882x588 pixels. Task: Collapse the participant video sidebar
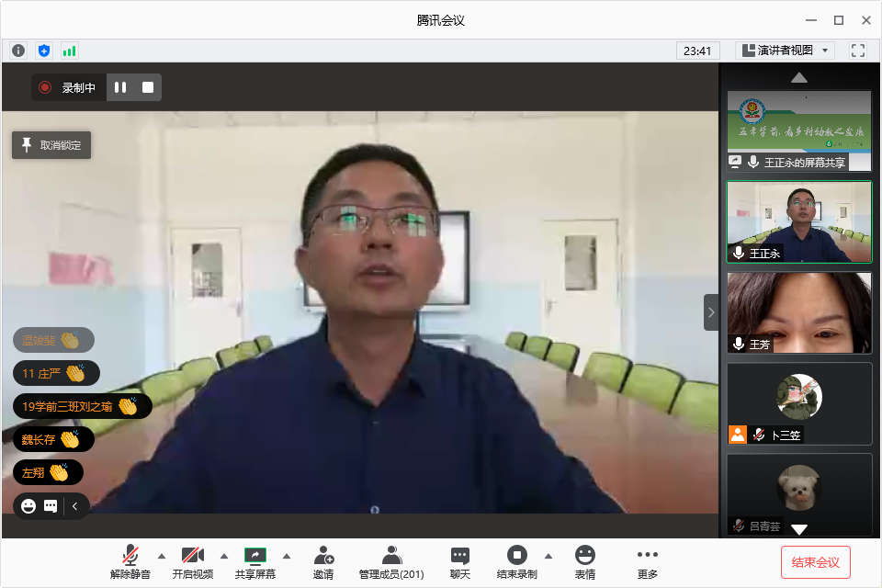pyautogui.click(x=711, y=312)
